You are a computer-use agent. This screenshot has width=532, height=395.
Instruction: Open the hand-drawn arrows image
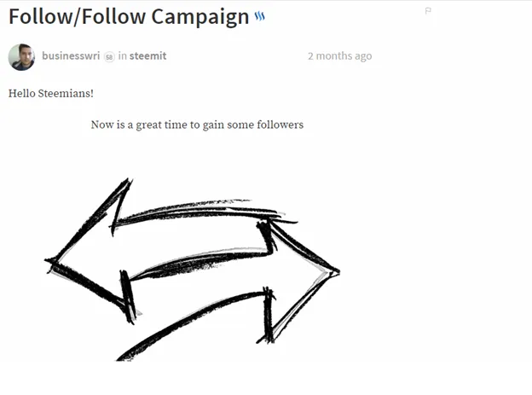[193, 270]
